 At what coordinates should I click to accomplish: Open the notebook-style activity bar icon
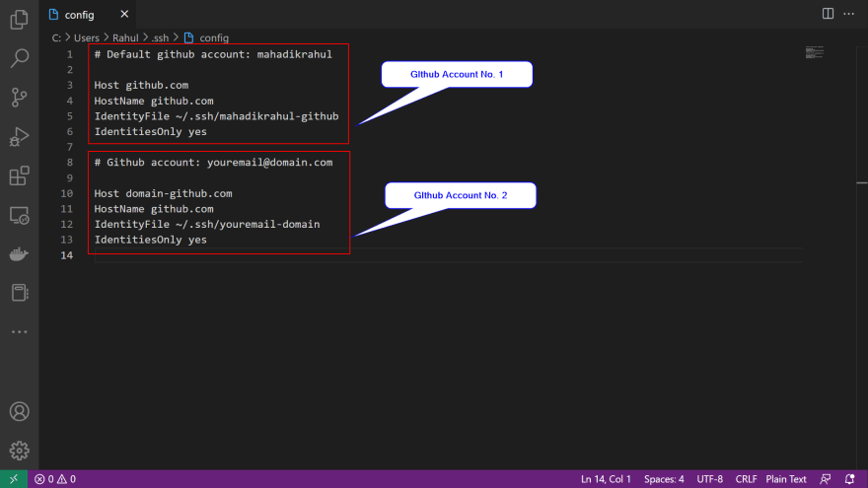[x=20, y=293]
